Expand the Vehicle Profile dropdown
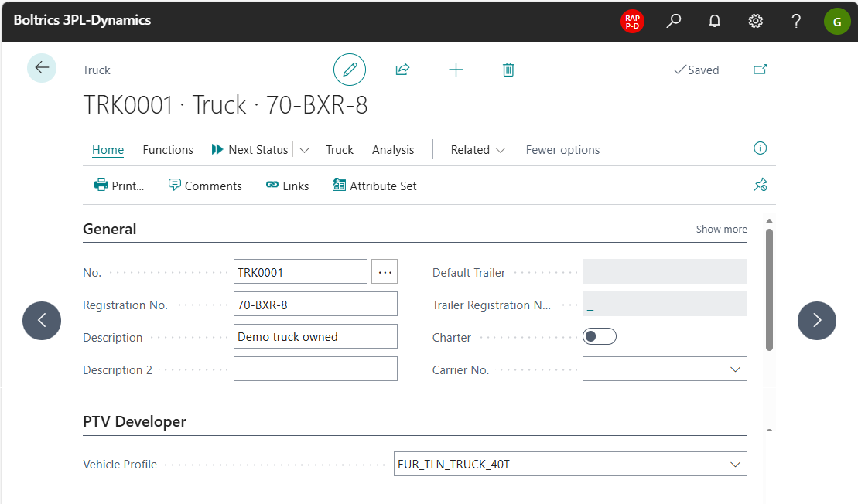Image resolution: width=858 pixels, height=504 pixels. (x=735, y=464)
